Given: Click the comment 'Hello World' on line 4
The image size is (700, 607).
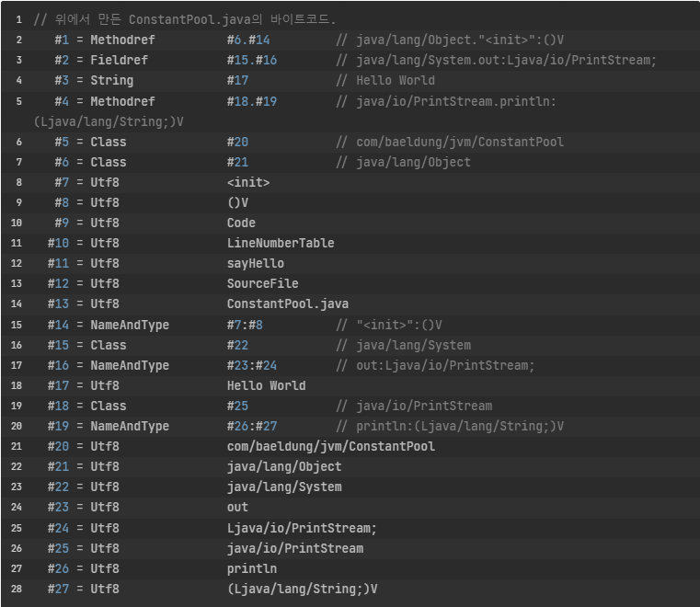Looking at the screenshot, I should click(396, 80).
